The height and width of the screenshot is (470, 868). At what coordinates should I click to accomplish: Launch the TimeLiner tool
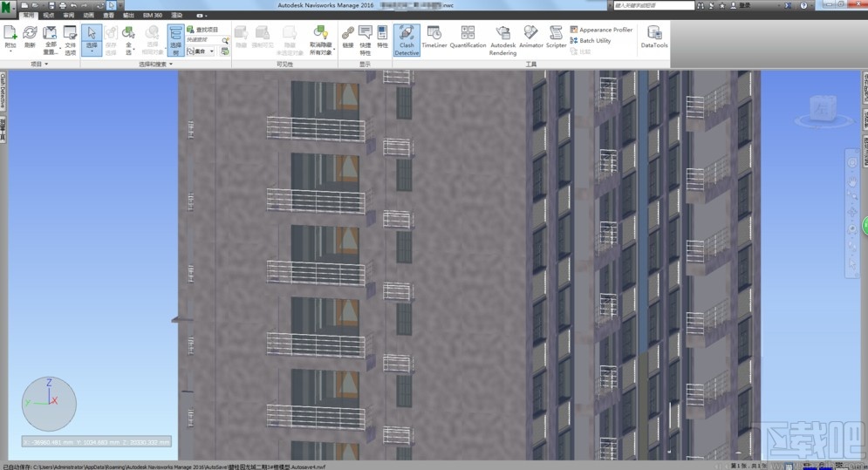click(434, 37)
